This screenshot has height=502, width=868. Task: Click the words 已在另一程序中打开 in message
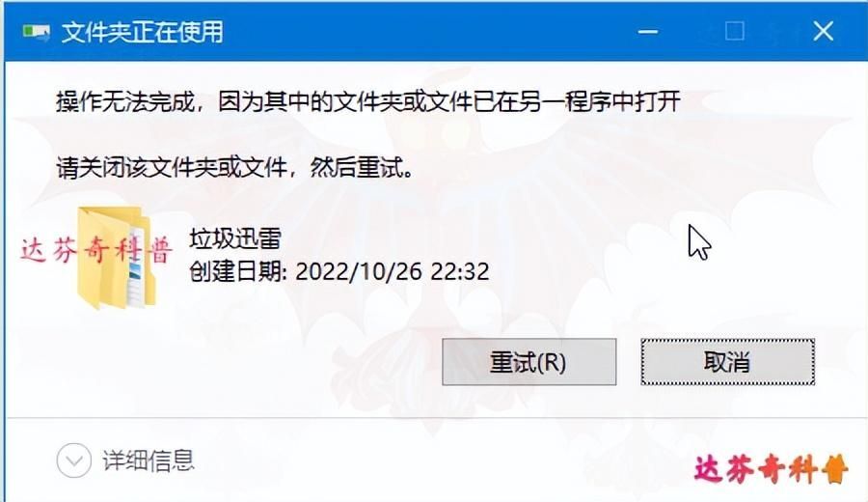pyautogui.click(x=577, y=101)
